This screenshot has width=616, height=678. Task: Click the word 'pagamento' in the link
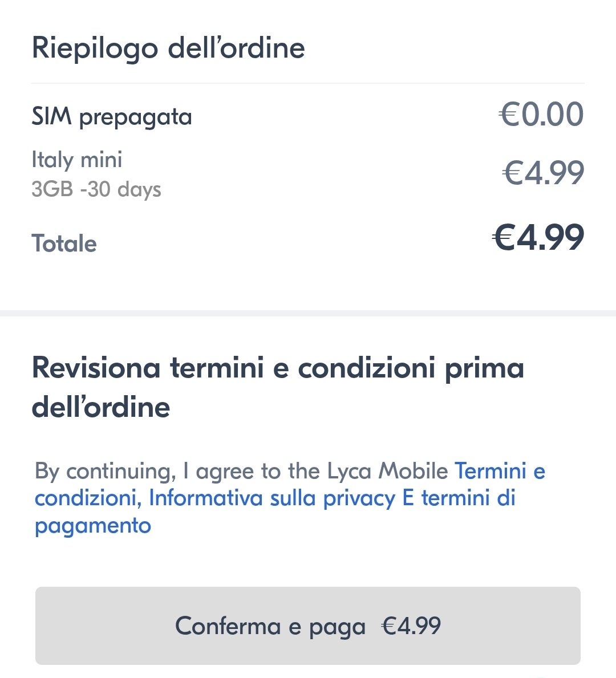click(x=93, y=525)
